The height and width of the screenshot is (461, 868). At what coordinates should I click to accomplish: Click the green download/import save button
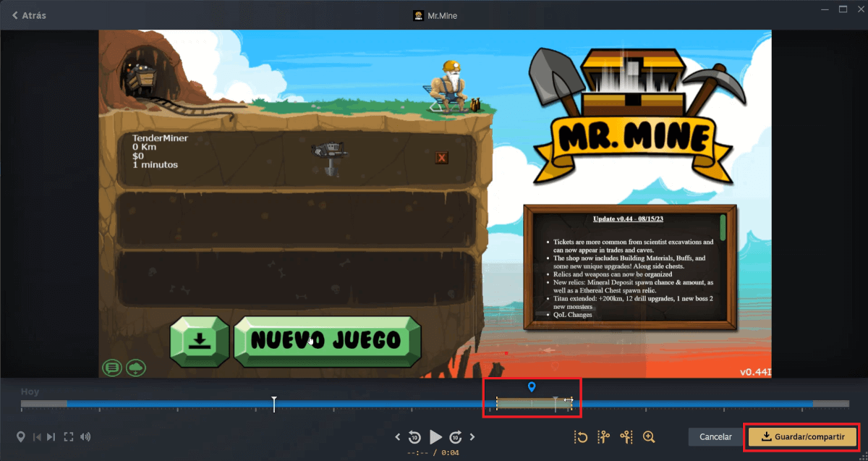click(x=200, y=342)
